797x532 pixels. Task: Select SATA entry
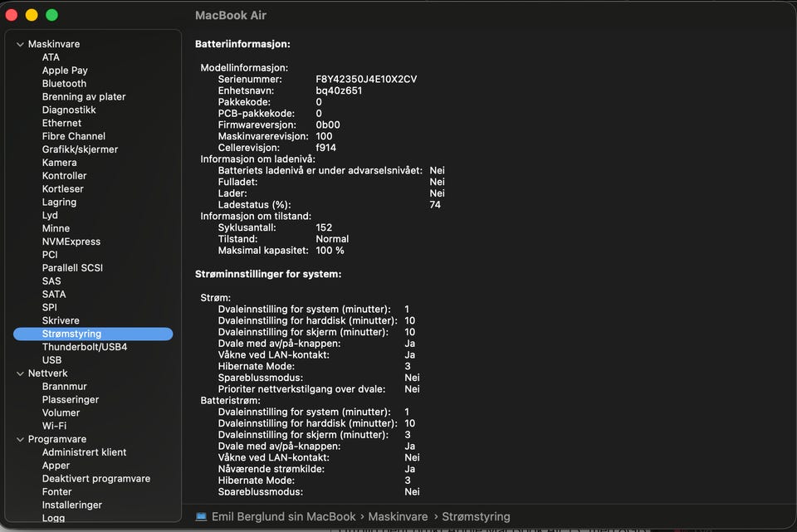(54, 295)
